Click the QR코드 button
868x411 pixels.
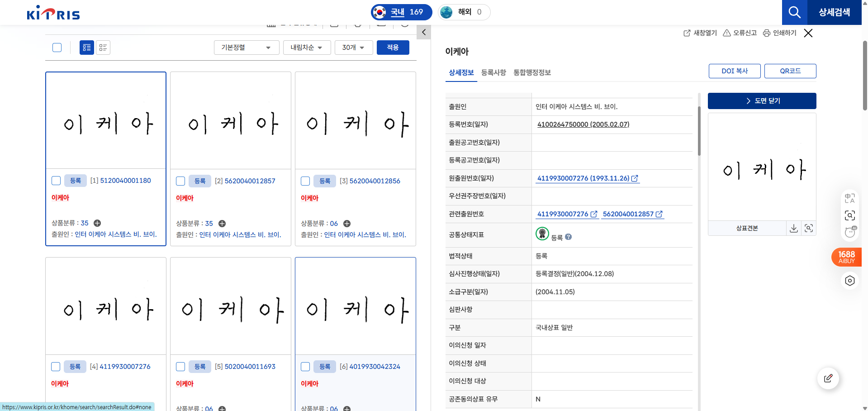(x=790, y=71)
